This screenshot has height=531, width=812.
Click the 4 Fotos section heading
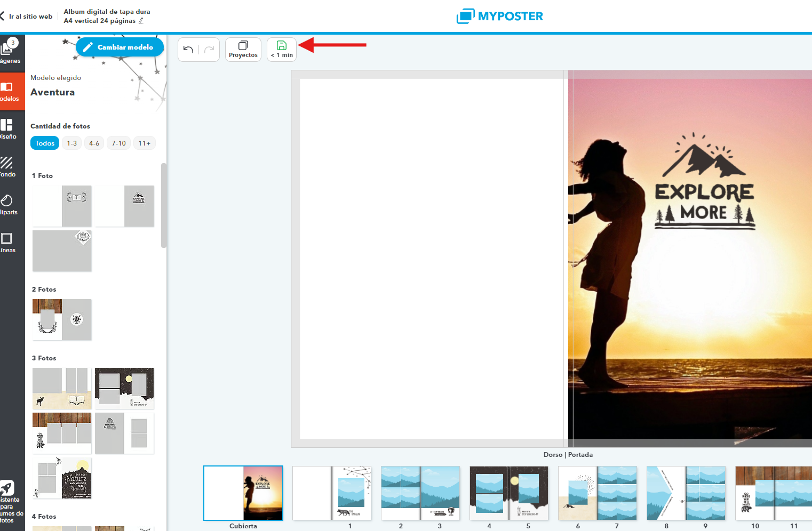click(x=44, y=517)
